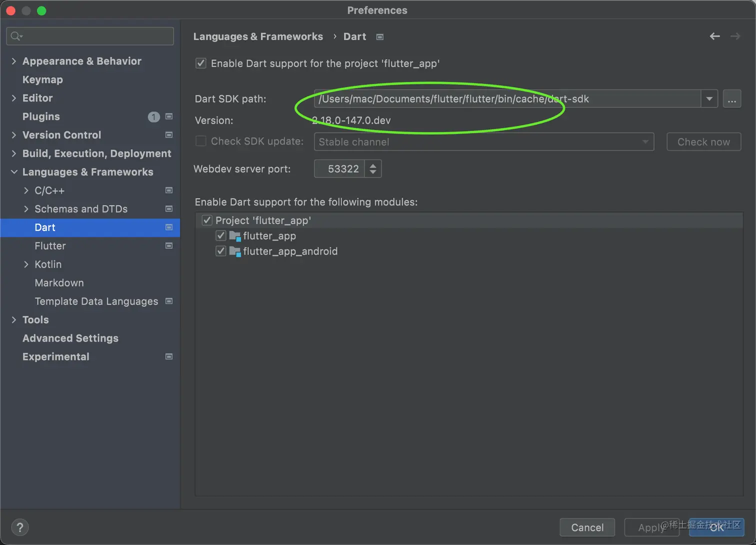Screen dimensions: 756x545
Task: Click project icon on Template Data Languages row
Action: [169, 301]
